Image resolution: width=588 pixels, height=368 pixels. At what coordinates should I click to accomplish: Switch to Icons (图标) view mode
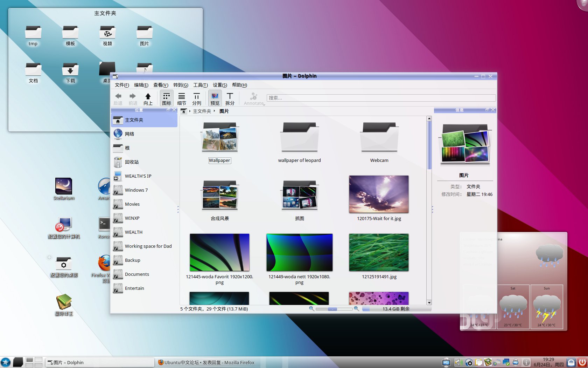click(x=167, y=98)
